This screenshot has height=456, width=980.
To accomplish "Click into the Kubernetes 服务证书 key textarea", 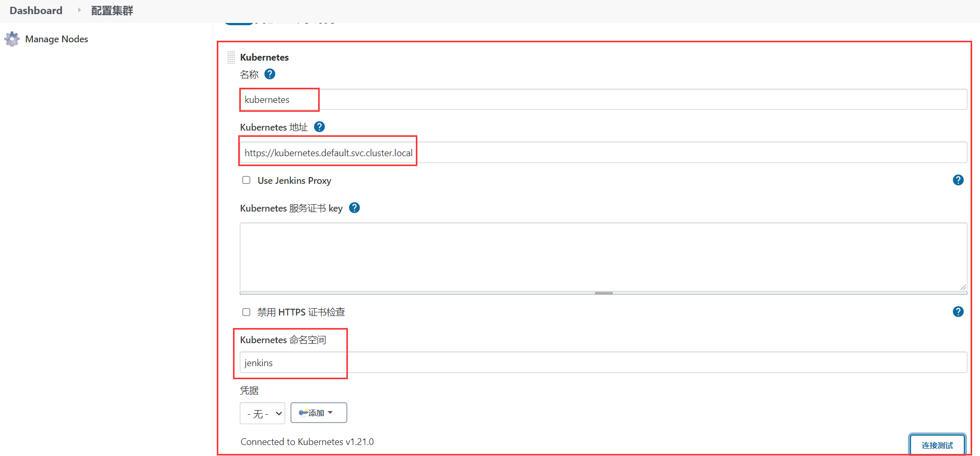I will click(603, 256).
